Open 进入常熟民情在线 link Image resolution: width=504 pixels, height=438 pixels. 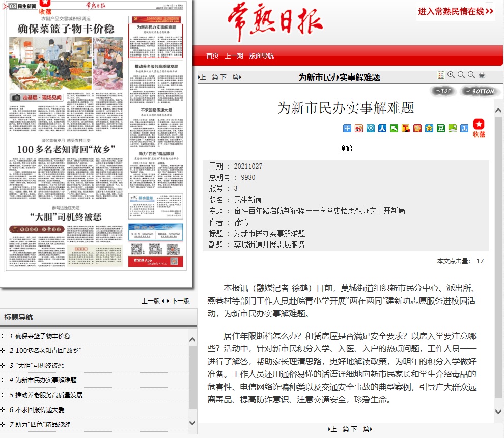pyautogui.click(x=456, y=12)
